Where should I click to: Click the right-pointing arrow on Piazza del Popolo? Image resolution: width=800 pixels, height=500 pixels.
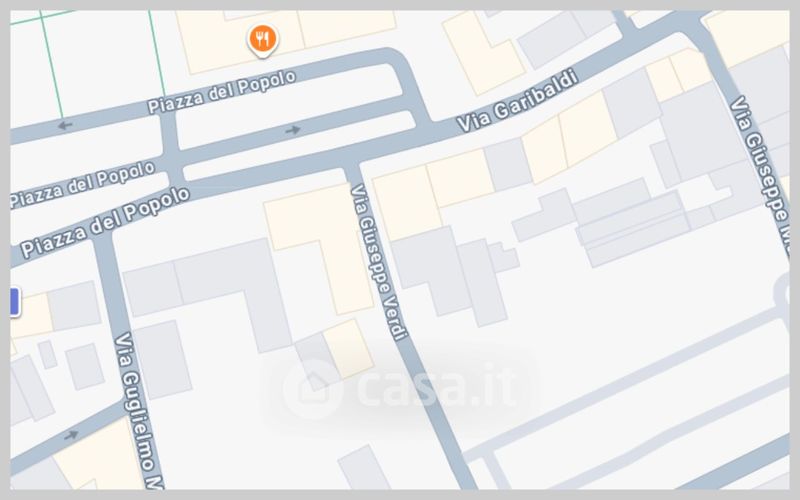coord(293,130)
